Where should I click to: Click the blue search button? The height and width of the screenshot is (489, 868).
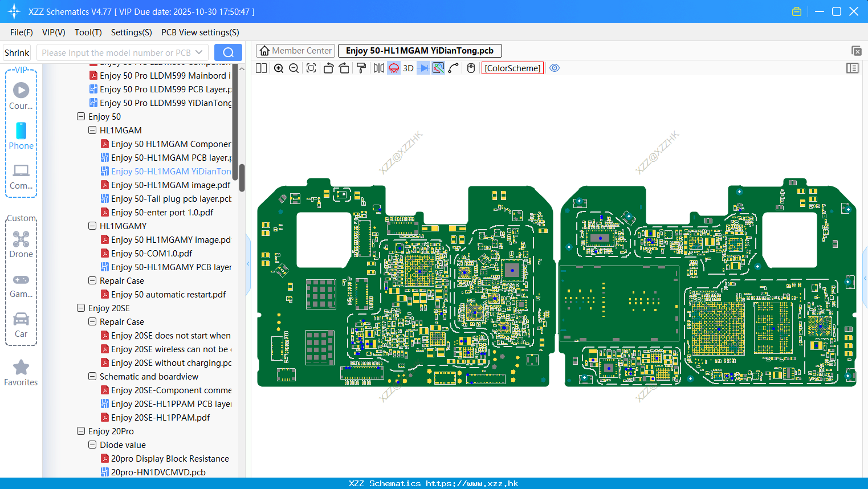[x=228, y=53]
